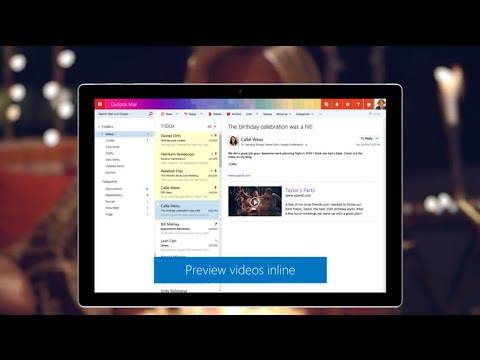Viewport: 480px width, 360px height.
Task: Click the smiley feedback icon in header
Action: coord(369,104)
